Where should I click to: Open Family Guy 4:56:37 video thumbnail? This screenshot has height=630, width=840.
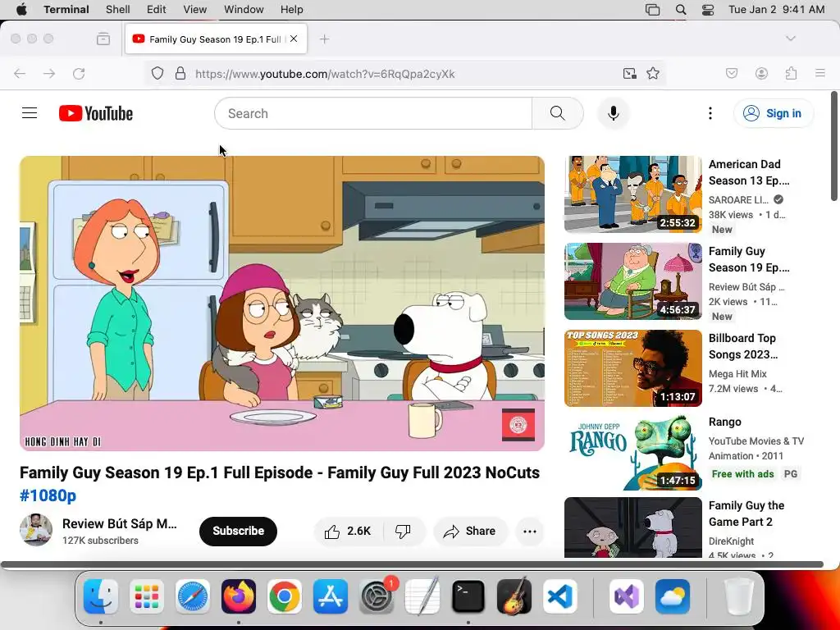pos(632,281)
